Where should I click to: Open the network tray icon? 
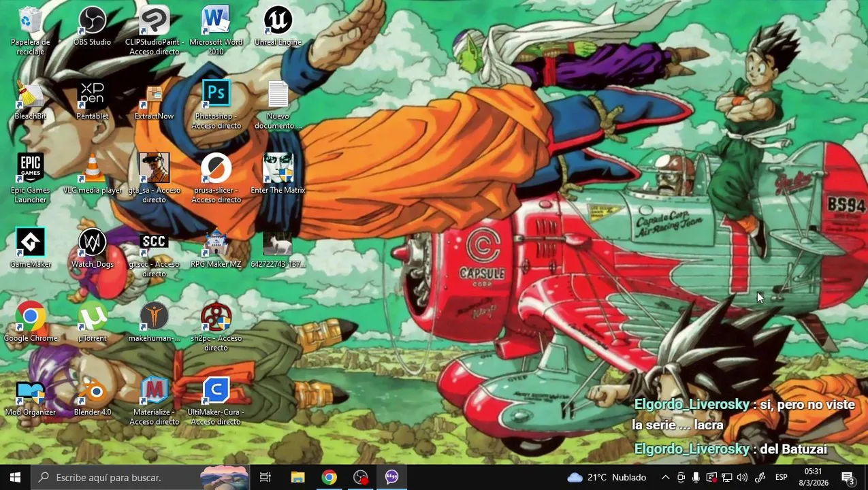727,477
